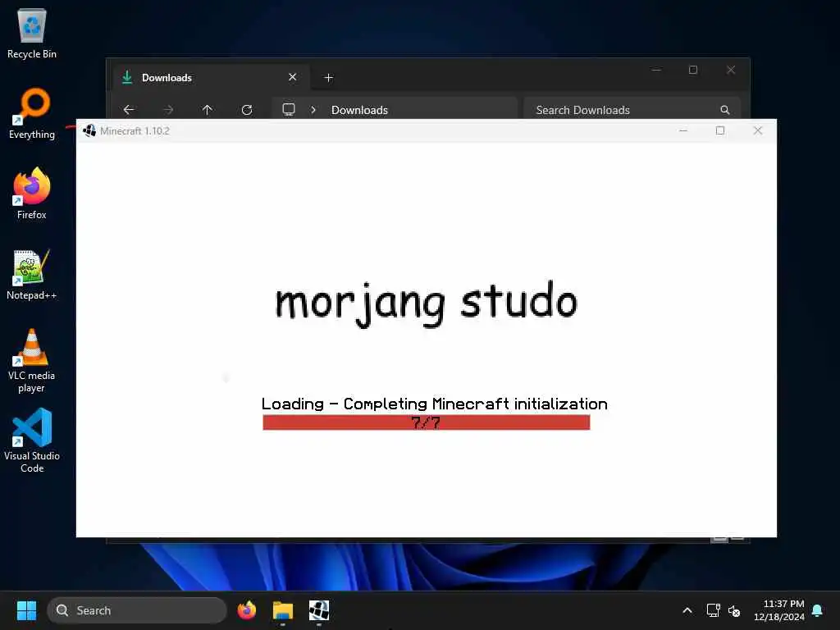Click the red 7/7 loading progress bar
The image size is (840, 630).
(x=427, y=422)
